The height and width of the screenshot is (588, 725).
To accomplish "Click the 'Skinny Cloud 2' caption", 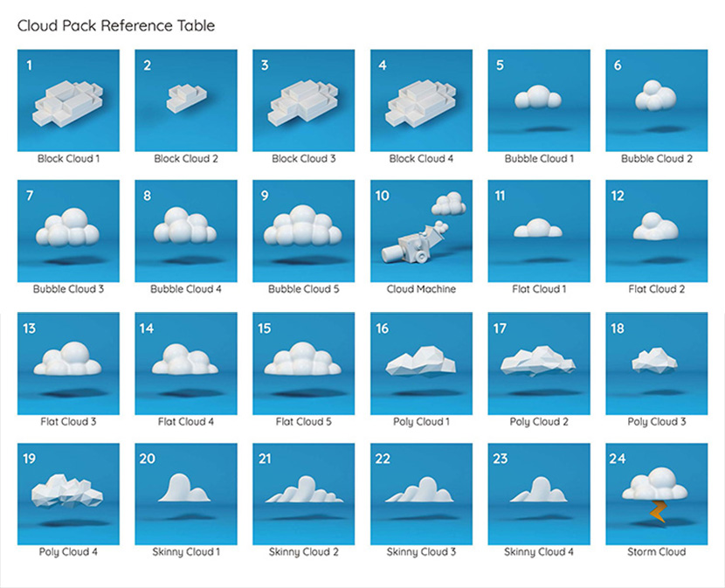I will (304, 552).
